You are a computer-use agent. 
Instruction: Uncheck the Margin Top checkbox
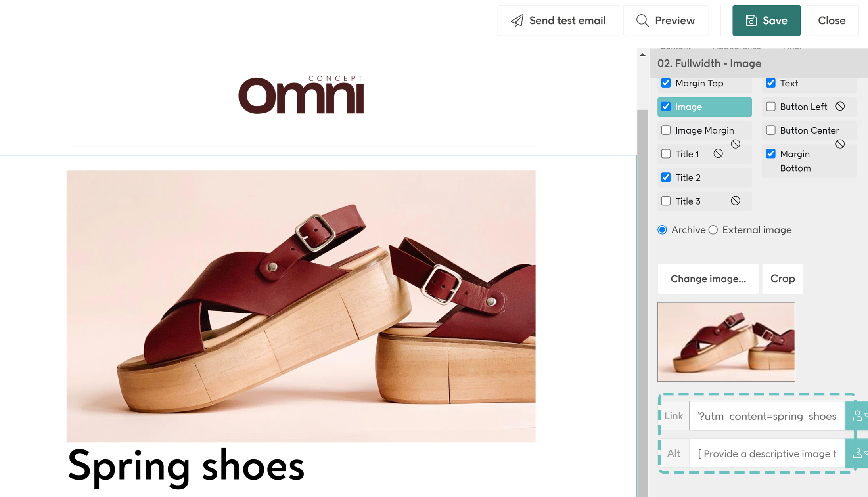point(666,83)
